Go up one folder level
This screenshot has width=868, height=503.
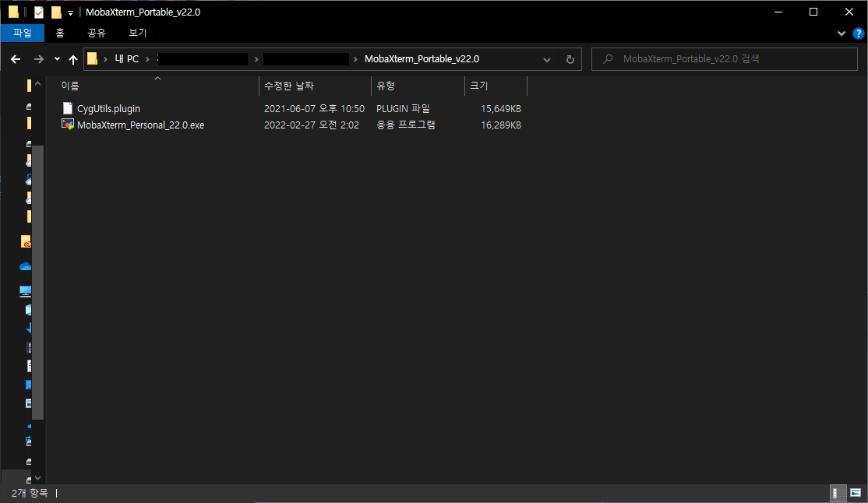click(73, 59)
